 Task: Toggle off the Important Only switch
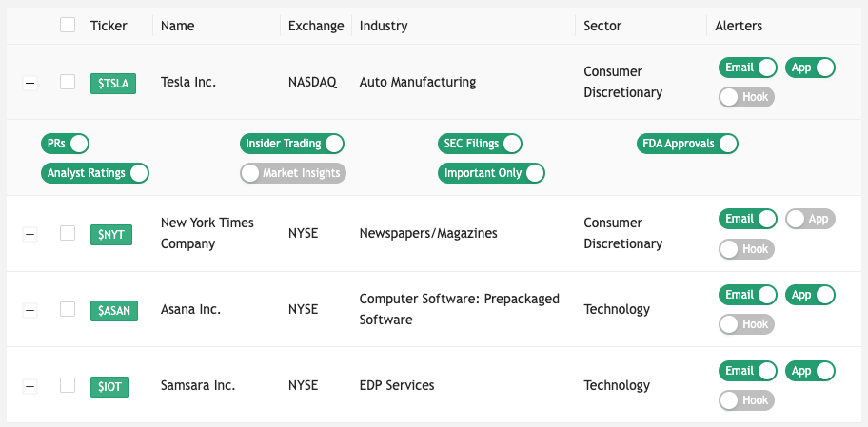click(492, 173)
